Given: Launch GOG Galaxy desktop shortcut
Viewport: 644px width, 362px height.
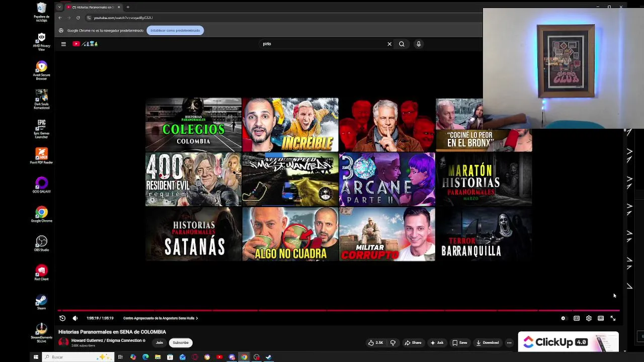Looking at the screenshot, I should (41, 186).
